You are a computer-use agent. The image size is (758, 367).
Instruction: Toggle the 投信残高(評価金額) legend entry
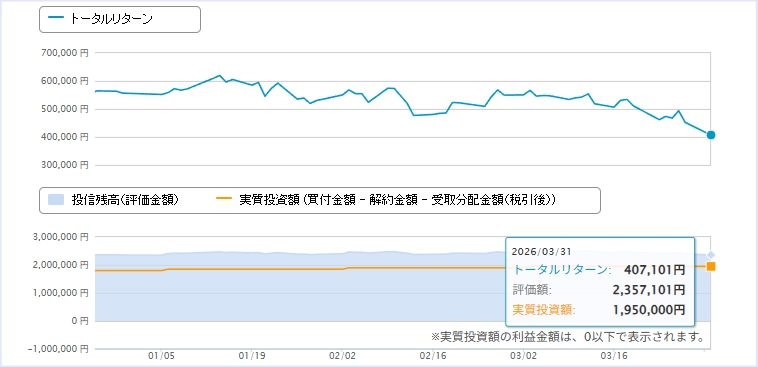click(x=114, y=200)
